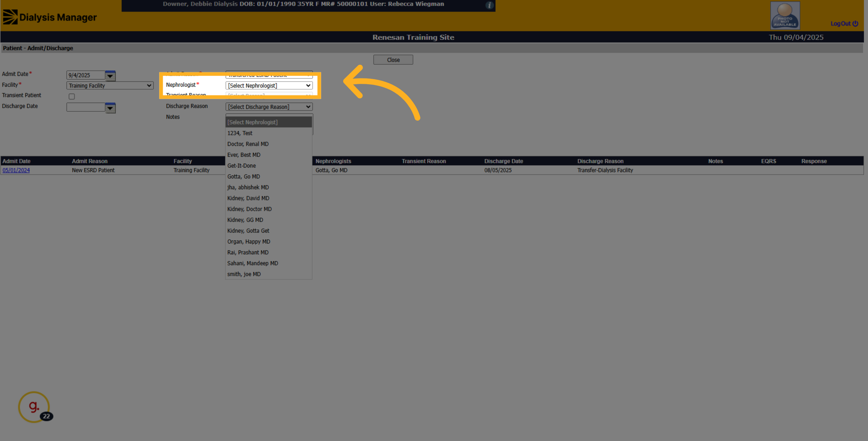Select 'Kidney, GG MD' option

click(269, 220)
